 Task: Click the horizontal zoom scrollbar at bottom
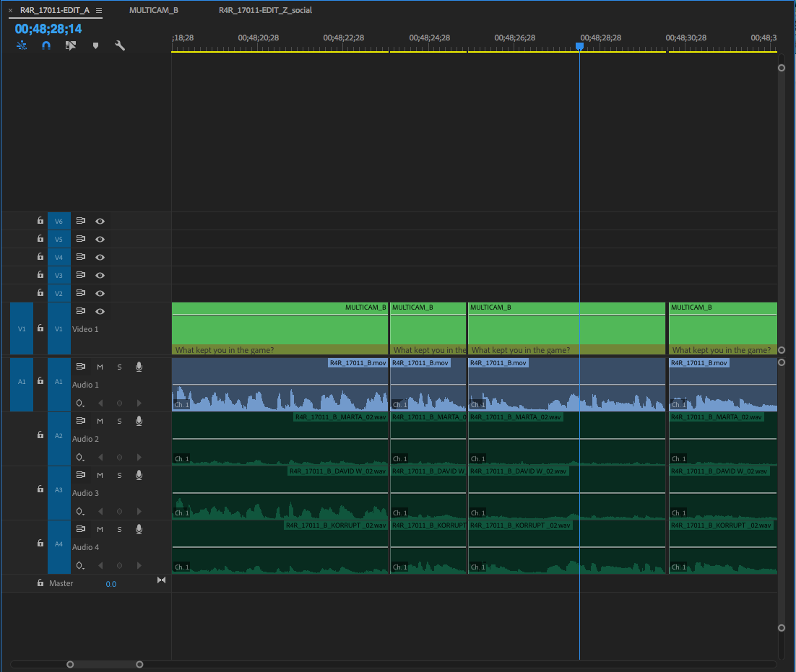[105, 664]
